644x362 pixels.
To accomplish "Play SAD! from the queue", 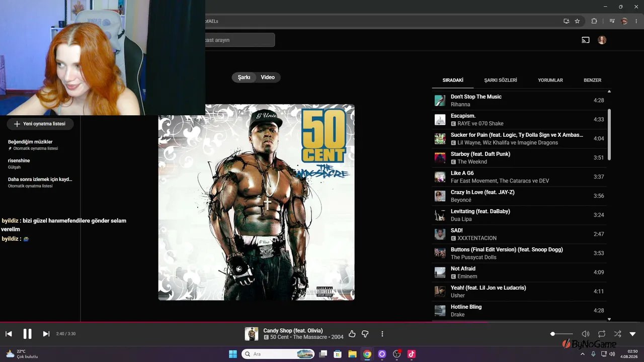I will pyautogui.click(x=520, y=234).
